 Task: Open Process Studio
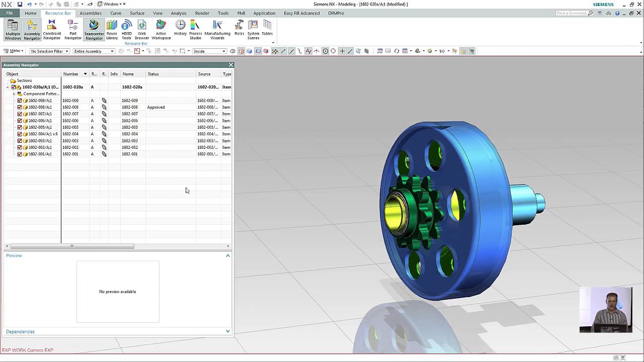195,30
